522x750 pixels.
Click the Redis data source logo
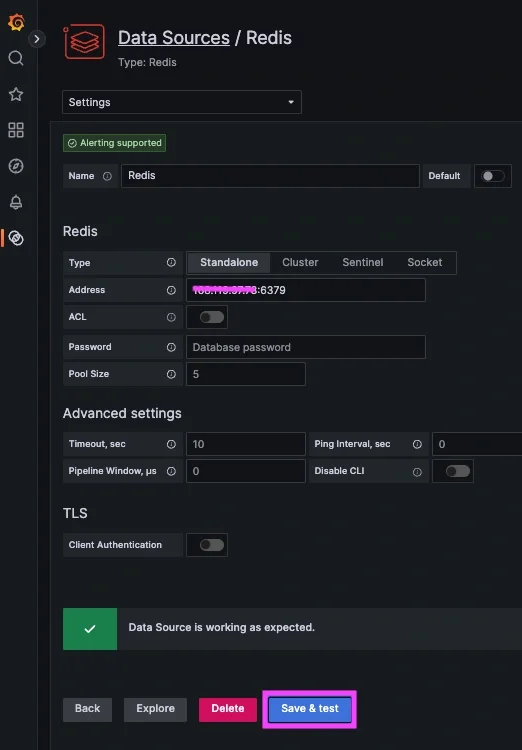coord(84,42)
